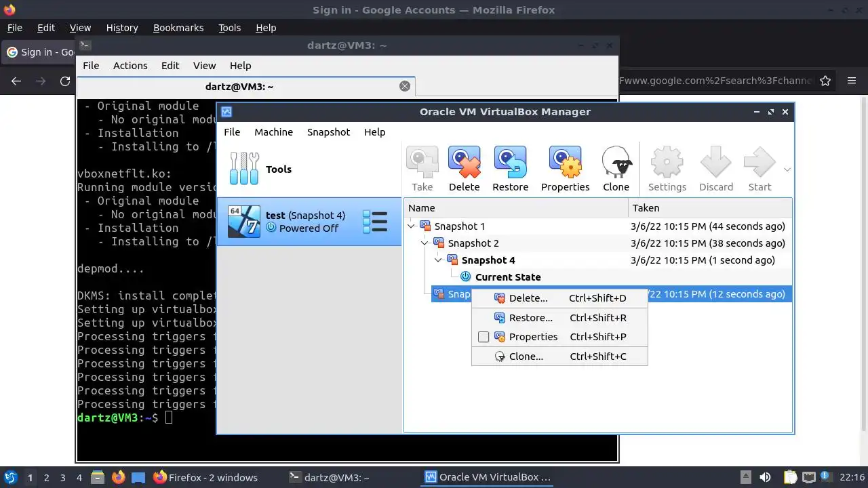Switch to workspace 2 in the taskbar
Screen dimensions: 868x488
point(46,478)
